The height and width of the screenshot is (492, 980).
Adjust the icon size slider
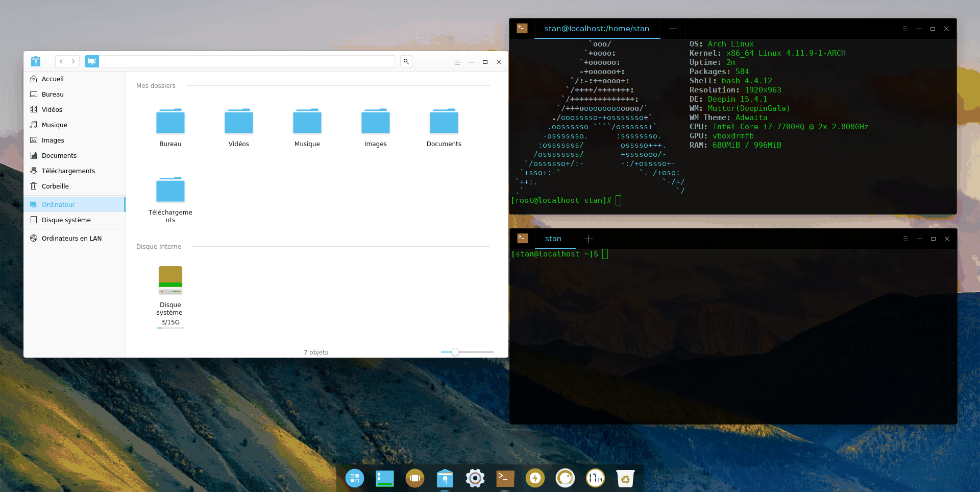(x=454, y=352)
